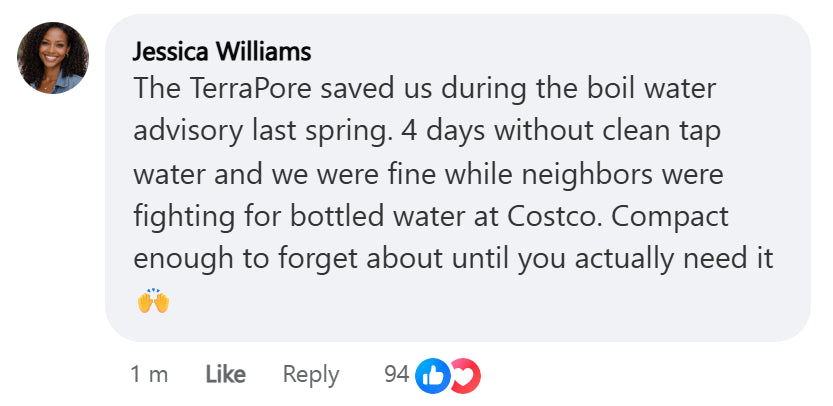The height and width of the screenshot is (406, 833).
Task: View the 94 reactions count
Action: pyautogui.click(x=396, y=375)
